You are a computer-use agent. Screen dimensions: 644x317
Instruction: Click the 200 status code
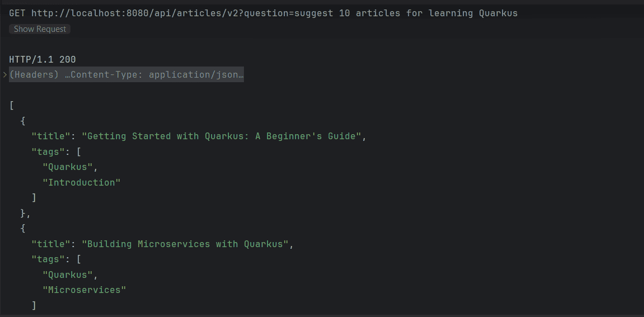pos(68,59)
